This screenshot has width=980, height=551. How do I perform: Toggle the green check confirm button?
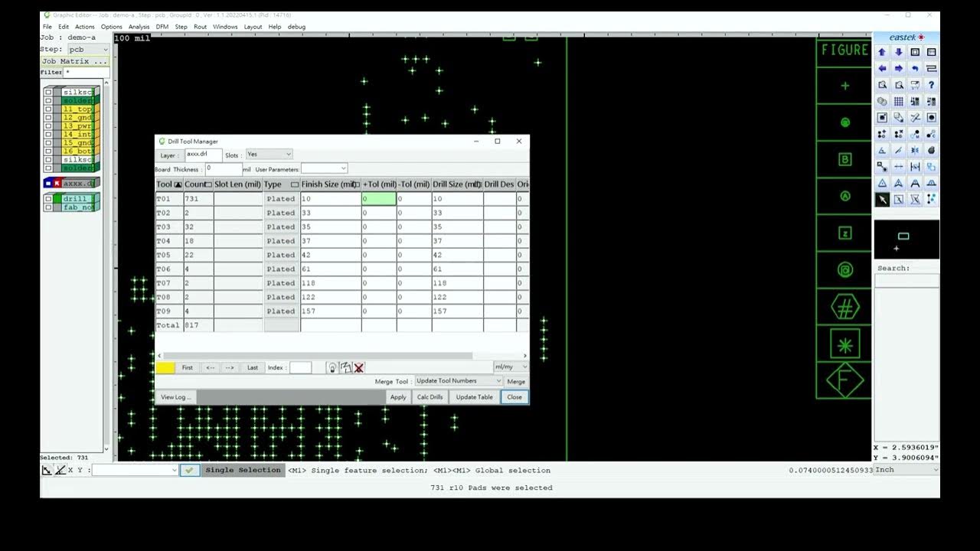[190, 470]
